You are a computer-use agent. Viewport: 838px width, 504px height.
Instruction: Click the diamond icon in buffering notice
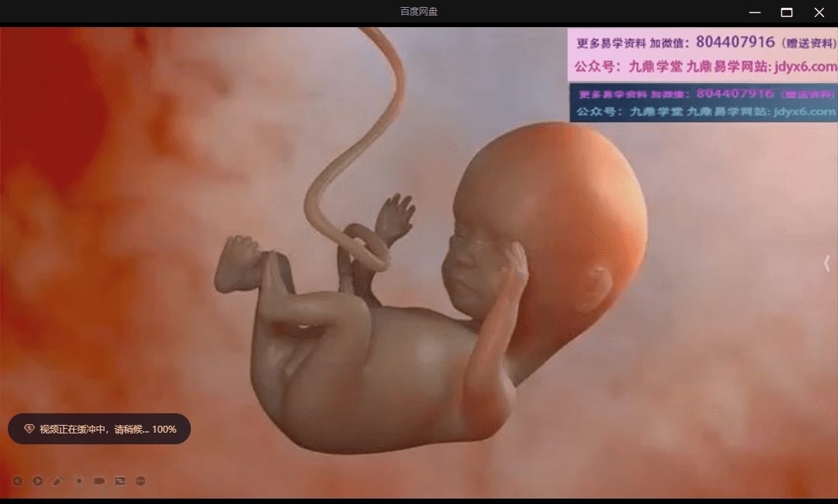pos(29,429)
